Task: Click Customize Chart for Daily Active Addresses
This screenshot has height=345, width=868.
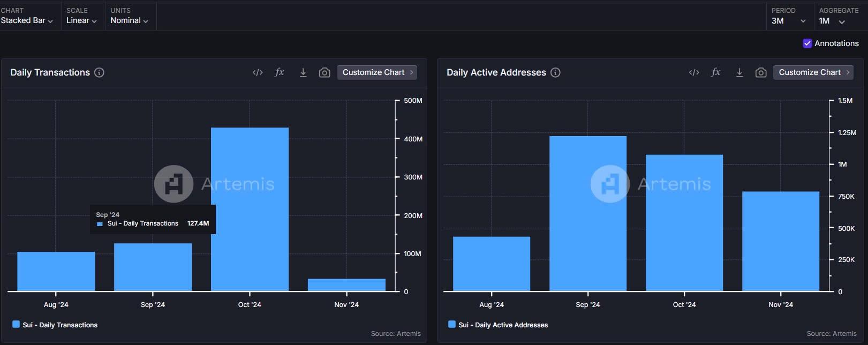Action: 813,72
